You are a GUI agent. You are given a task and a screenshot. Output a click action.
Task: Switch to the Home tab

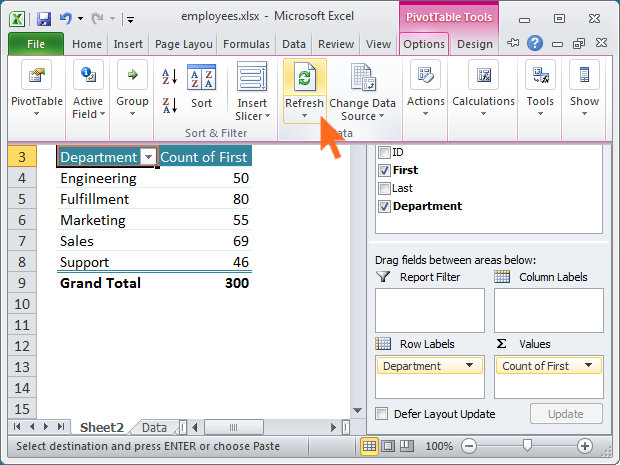87,44
